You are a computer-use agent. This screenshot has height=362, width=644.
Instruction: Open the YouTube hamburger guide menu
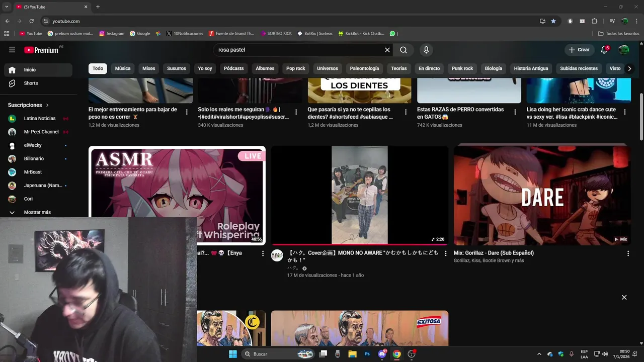pyautogui.click(x=12, y=50)
